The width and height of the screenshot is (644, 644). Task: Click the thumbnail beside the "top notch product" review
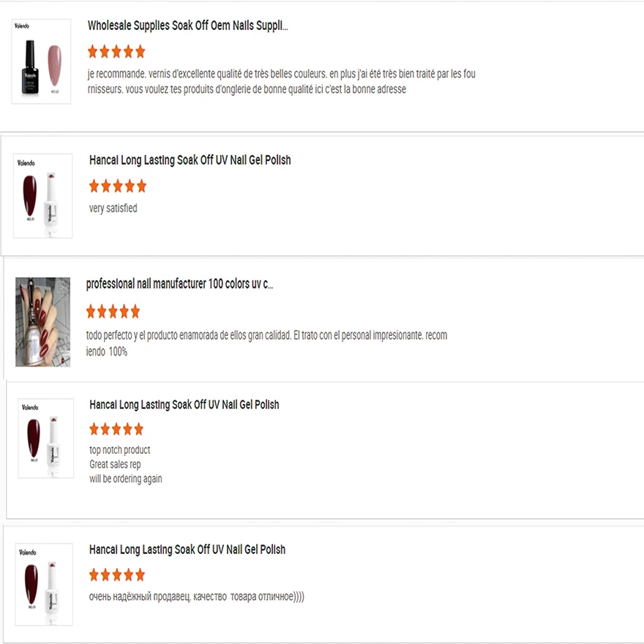(45, 438)
